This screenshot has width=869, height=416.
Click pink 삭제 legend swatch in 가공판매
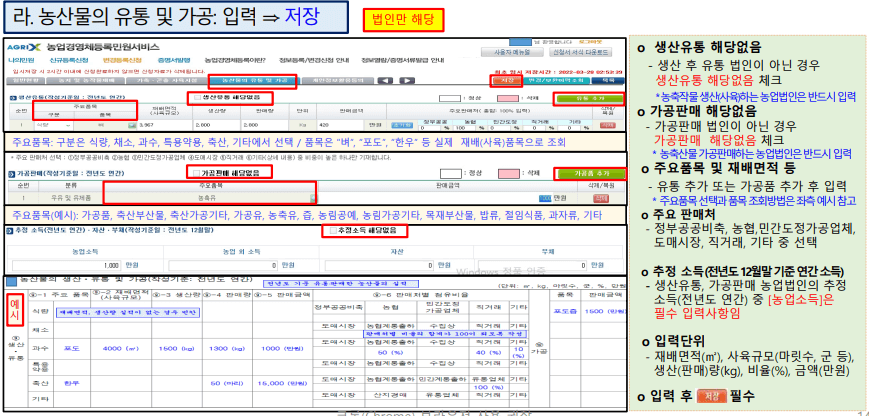pos(508,173)
